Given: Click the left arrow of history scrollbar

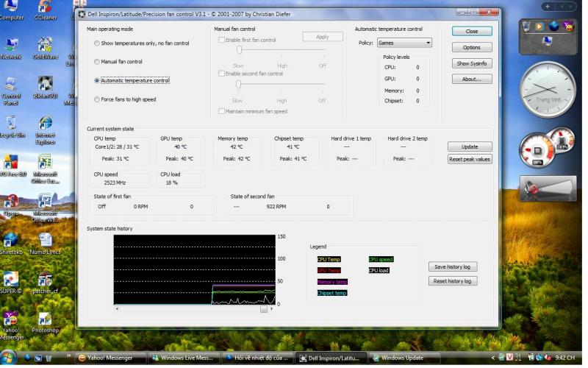Looking at the screenshot, I should coord(117,309).
